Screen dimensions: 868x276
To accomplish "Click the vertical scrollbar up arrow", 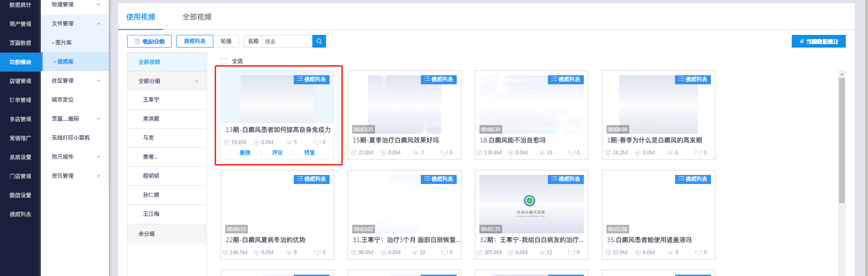I will pos(842,74).
